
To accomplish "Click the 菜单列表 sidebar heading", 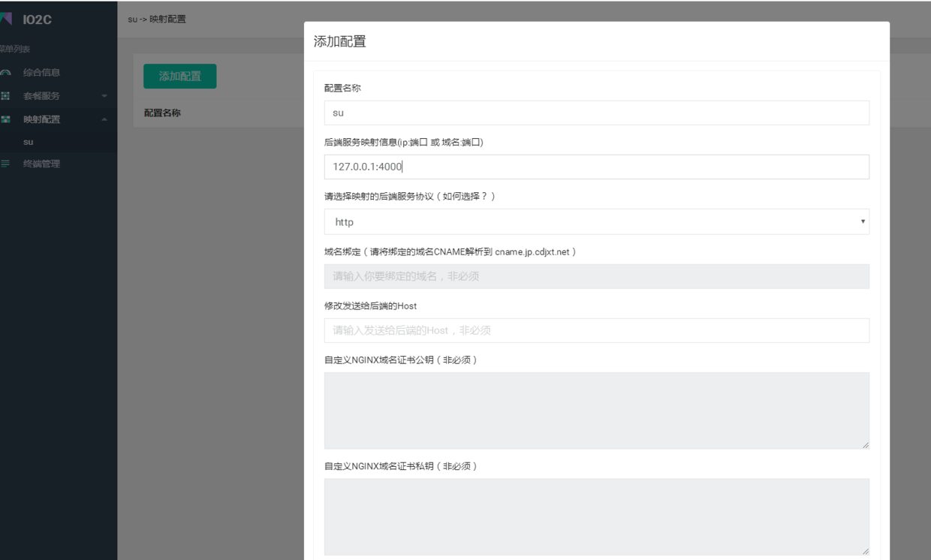I will coord(15,49).
